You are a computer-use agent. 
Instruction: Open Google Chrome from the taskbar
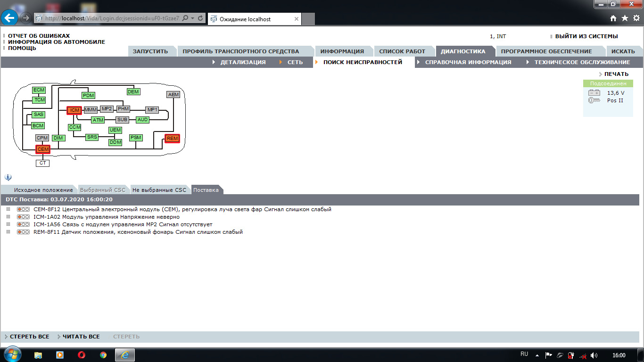(x=103, y=355)
